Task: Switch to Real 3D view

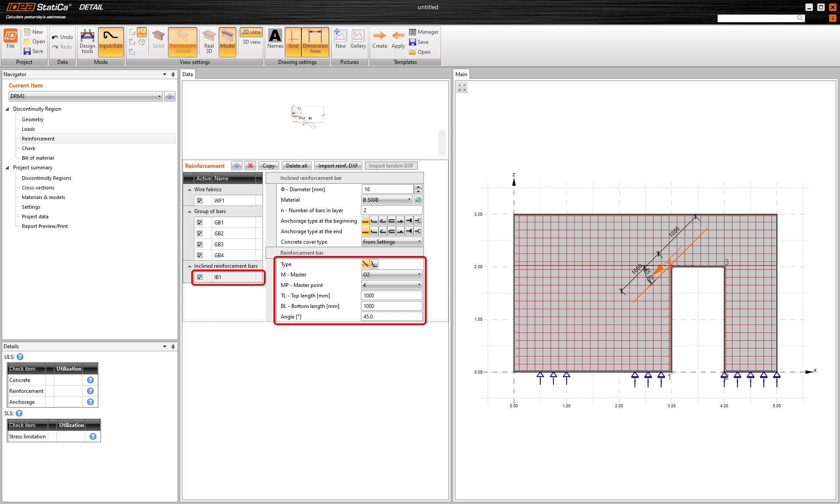Action: [x=208, y=42]
